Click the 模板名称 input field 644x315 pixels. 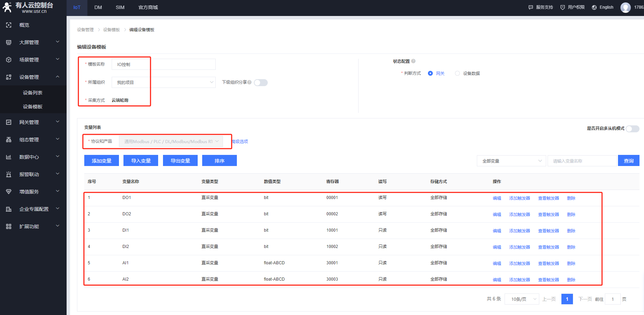click(x=163, y=64)
